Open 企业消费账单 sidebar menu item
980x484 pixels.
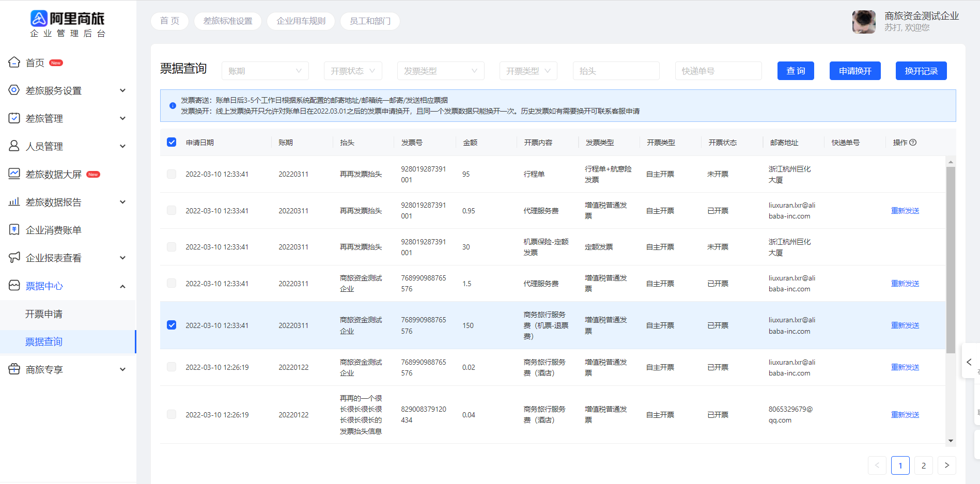coord(68,230)
